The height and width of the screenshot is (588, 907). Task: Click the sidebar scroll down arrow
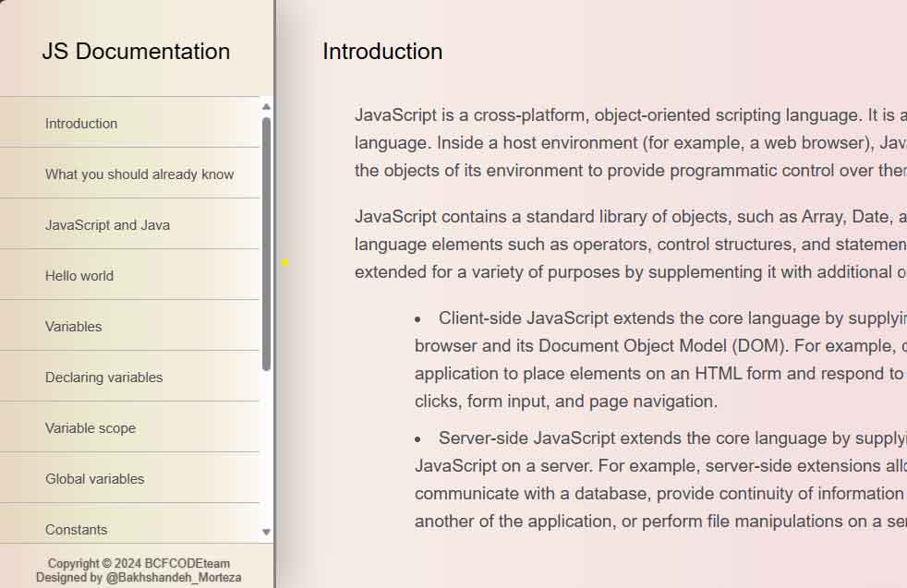click(267, 533)
